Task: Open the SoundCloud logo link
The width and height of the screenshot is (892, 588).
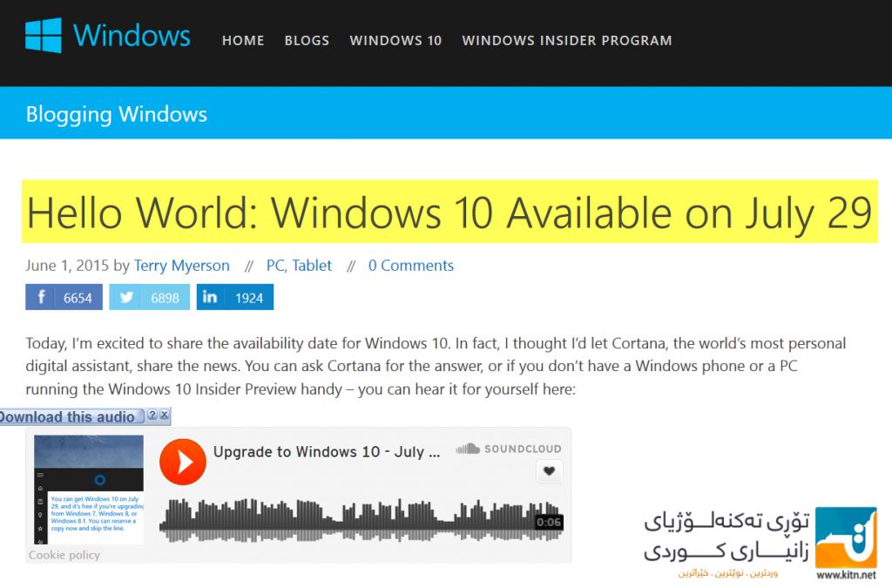Action: click(x=509, y=449)
